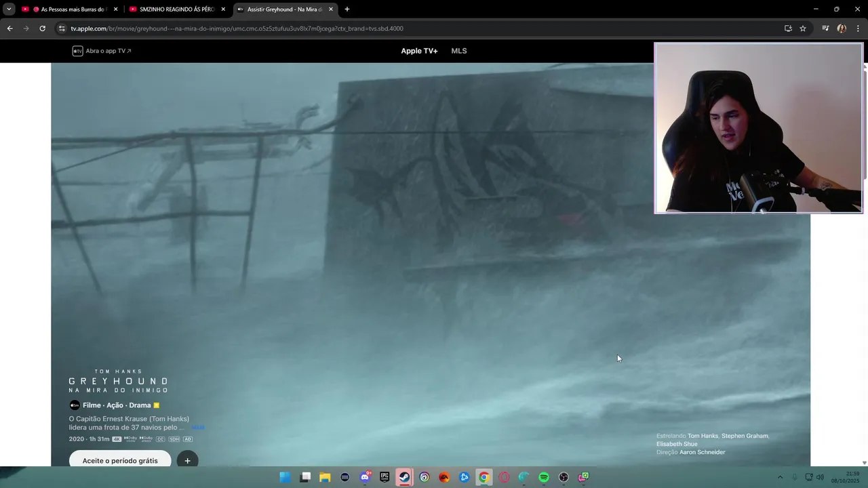The height and width of the screenshot is (488, 868).
Task: Install or cast page icon in address bar
Action: [788, 28]
